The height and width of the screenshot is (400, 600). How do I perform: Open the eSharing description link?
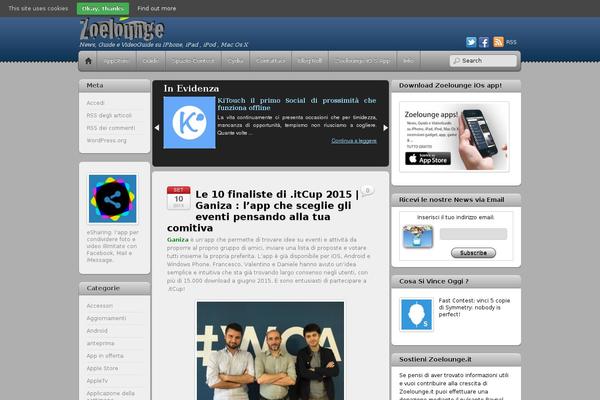(x=112, y=246)
